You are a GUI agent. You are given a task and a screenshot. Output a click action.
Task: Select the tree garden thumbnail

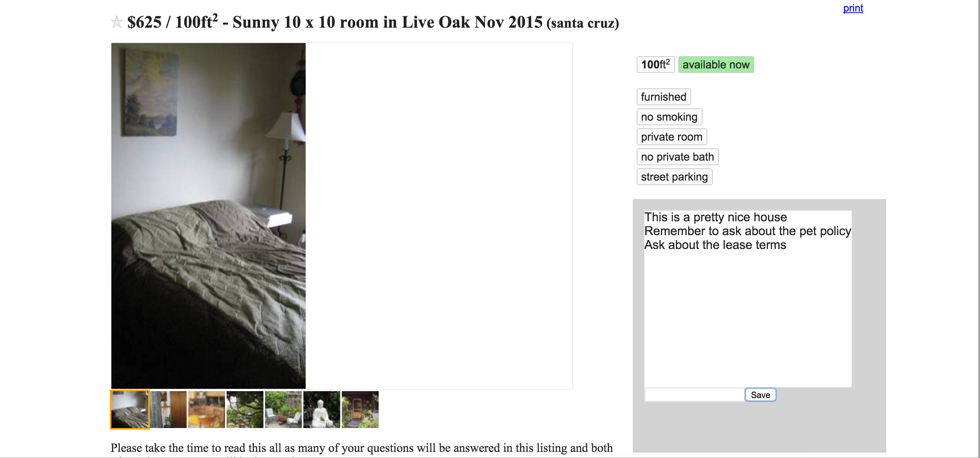click(245, 410)
